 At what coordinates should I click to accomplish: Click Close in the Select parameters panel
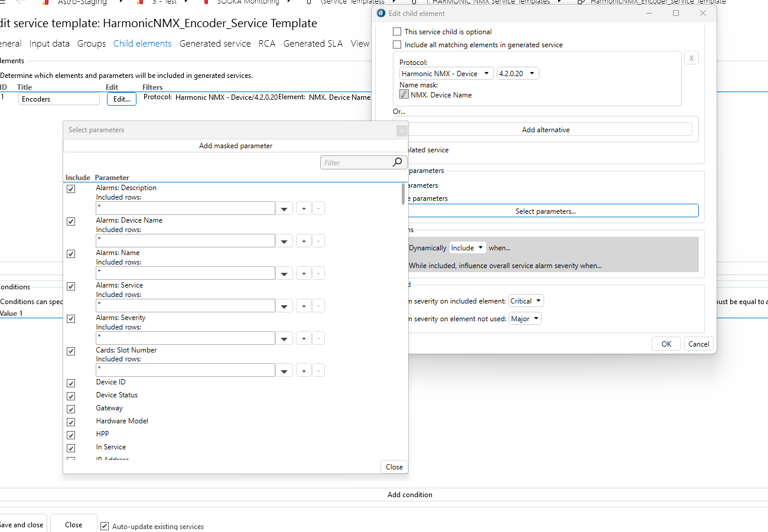click(x=394, y=466)
